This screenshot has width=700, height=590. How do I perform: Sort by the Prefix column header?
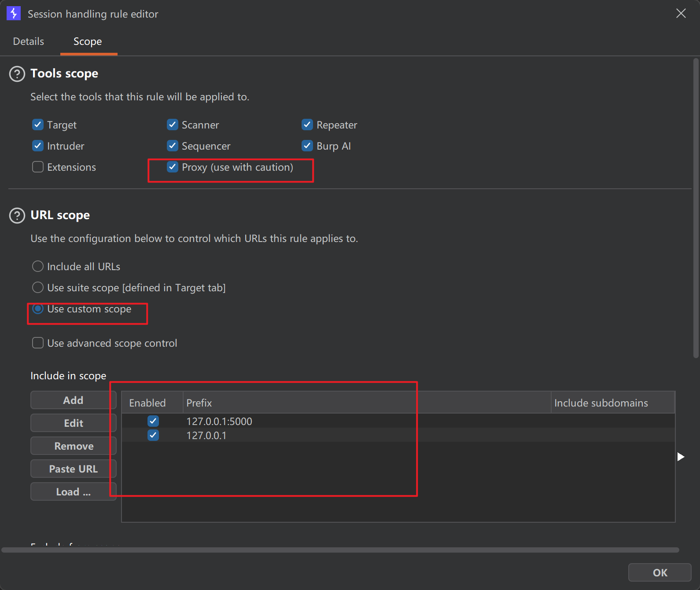click(x=367, y=403)
